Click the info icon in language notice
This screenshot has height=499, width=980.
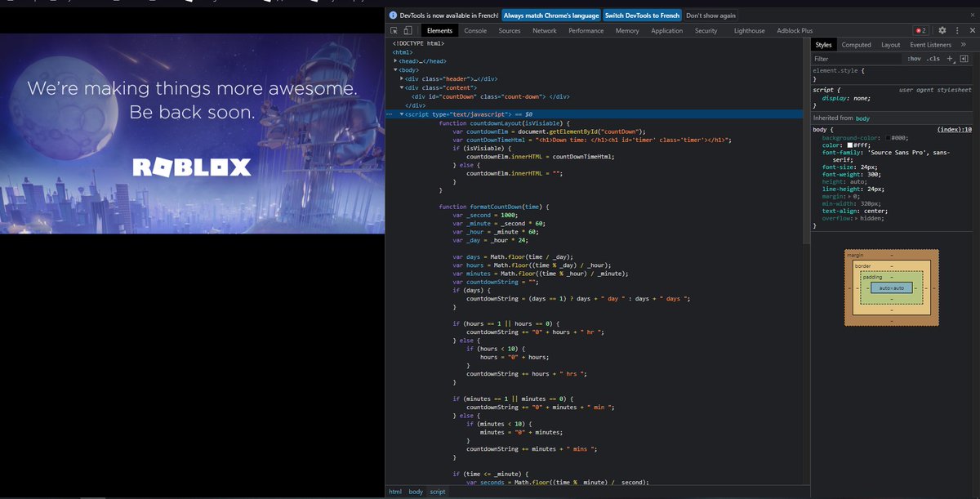[394, 16]
